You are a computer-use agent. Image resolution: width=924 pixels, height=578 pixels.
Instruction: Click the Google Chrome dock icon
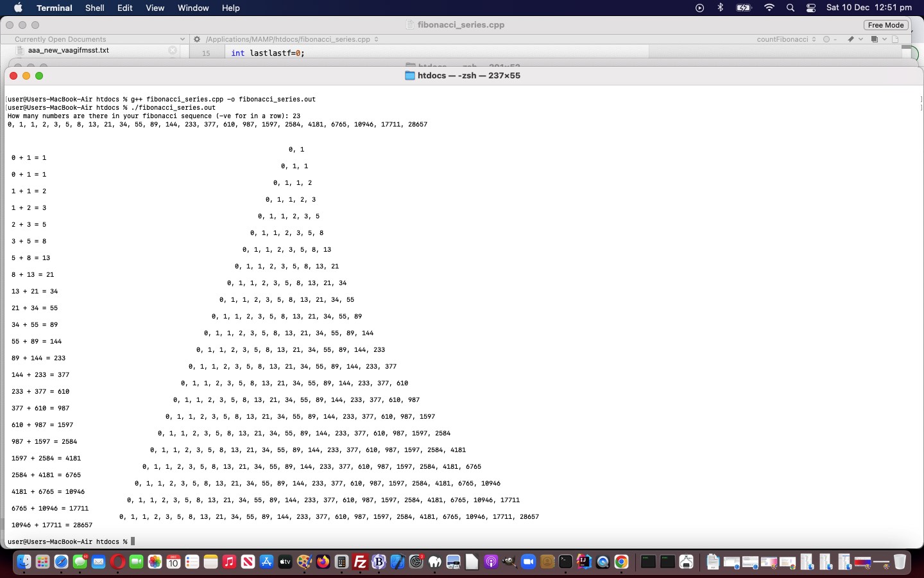pyautogui.click(x=621, y=563)
